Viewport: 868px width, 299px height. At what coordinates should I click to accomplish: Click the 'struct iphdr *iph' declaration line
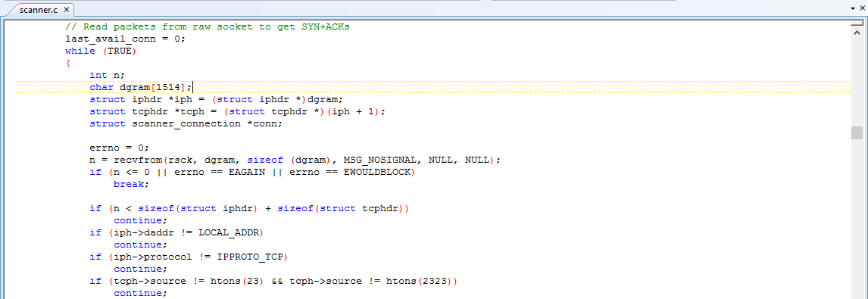coord(217,100)
